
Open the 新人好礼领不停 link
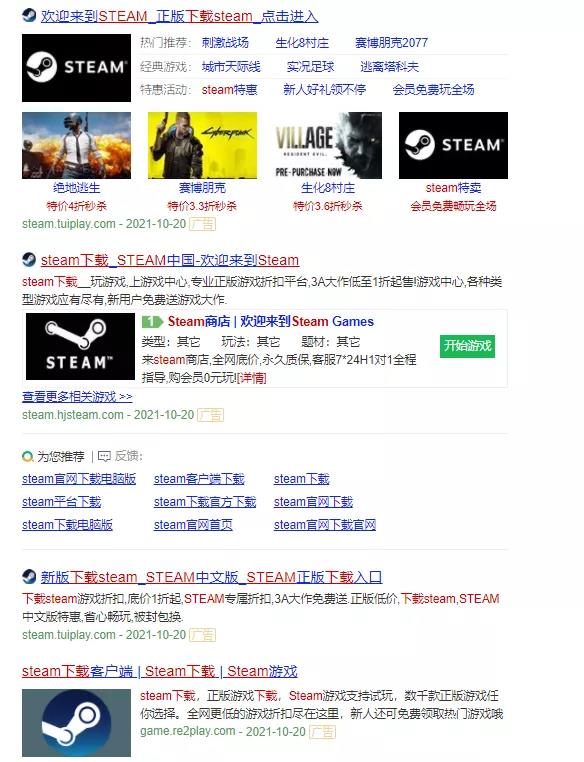(325, 90)
